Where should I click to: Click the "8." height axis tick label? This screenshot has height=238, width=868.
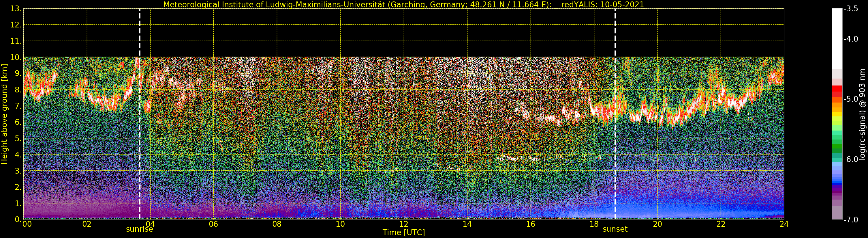(x=18, y=90)
